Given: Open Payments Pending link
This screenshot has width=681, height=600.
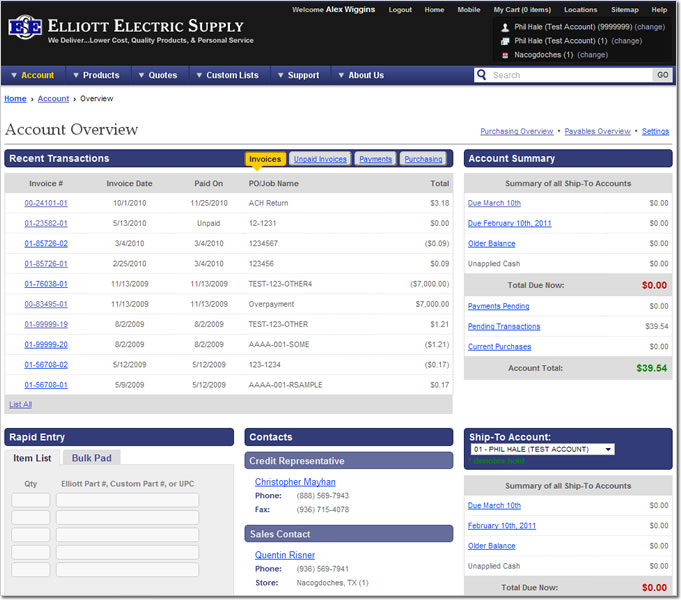Looking at the screenshot, I should (x=499, y=306).
